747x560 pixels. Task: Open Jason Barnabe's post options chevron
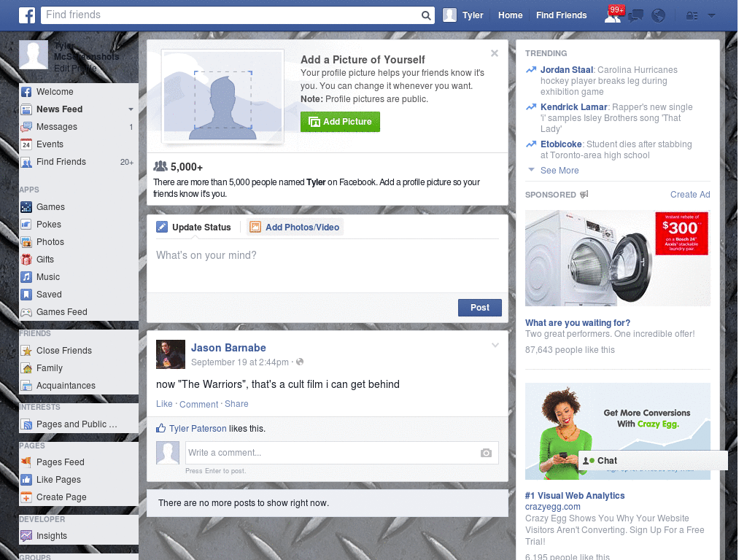click(x=495, y=345)
